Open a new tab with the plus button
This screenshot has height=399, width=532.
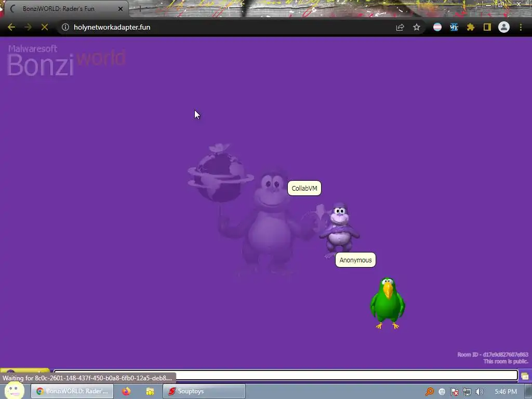pyautogui.click(x=140, y=9)
